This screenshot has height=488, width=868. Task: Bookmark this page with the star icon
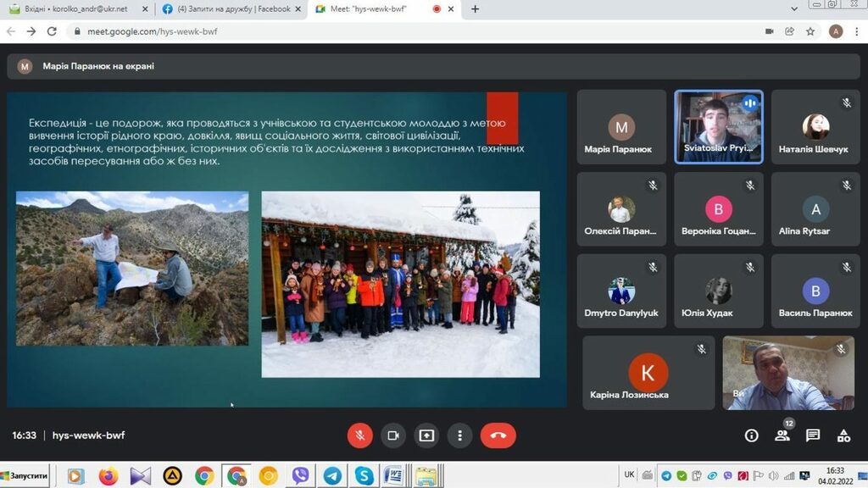pyautogui.click(x=810, y=31)
